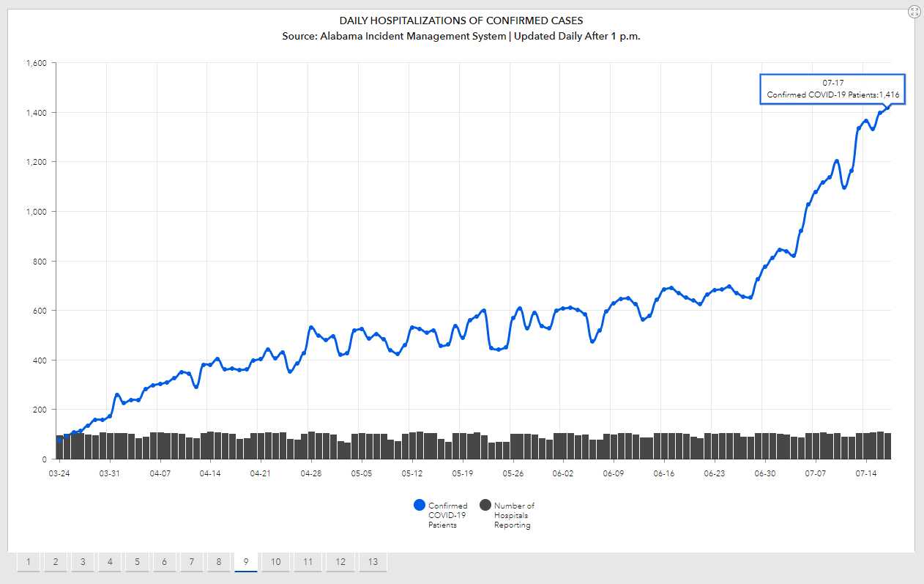Toggle the Confirmed COVID-19 Patients legend label
Screen dimensions: 924x584
(447, 515)
